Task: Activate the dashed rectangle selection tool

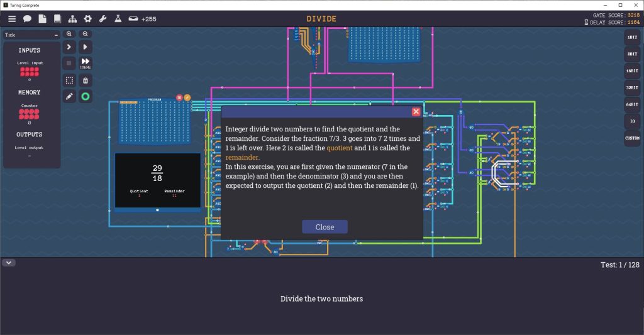Action: click(69, 80)
